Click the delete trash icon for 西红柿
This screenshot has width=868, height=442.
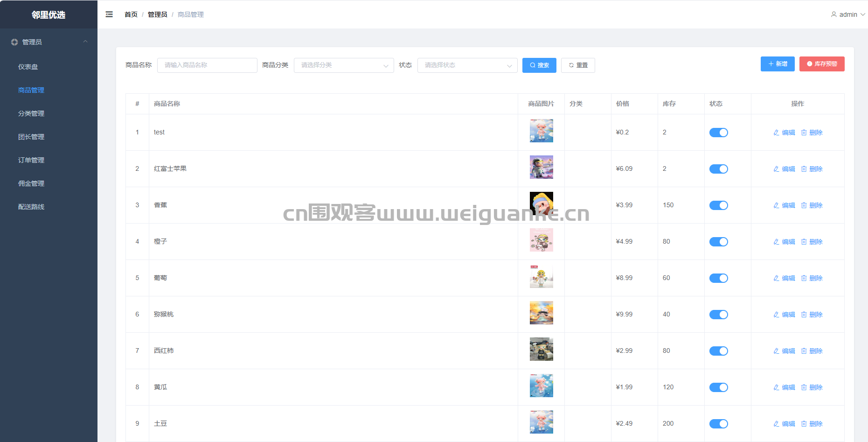pyautogui.click(x=804, y=351)
